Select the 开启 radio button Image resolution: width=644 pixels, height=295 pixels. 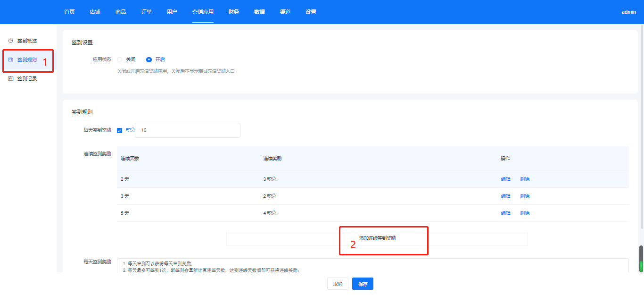click(149, 59)
